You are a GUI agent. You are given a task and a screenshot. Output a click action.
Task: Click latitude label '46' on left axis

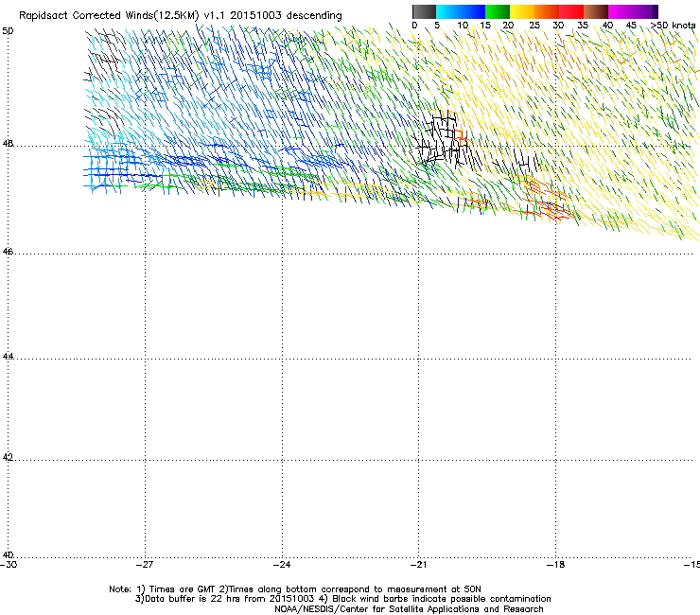coord(8,252)
